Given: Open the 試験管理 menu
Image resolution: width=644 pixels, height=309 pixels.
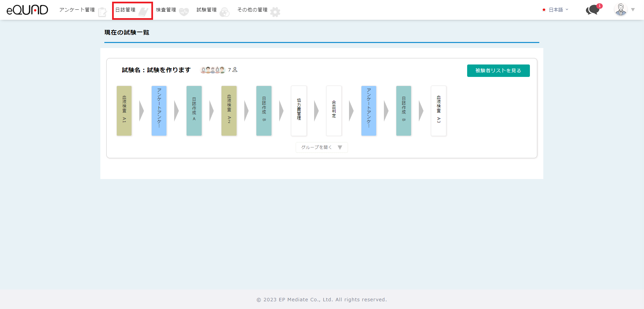Looking at the screenshot, I should [x=206, y=10].
